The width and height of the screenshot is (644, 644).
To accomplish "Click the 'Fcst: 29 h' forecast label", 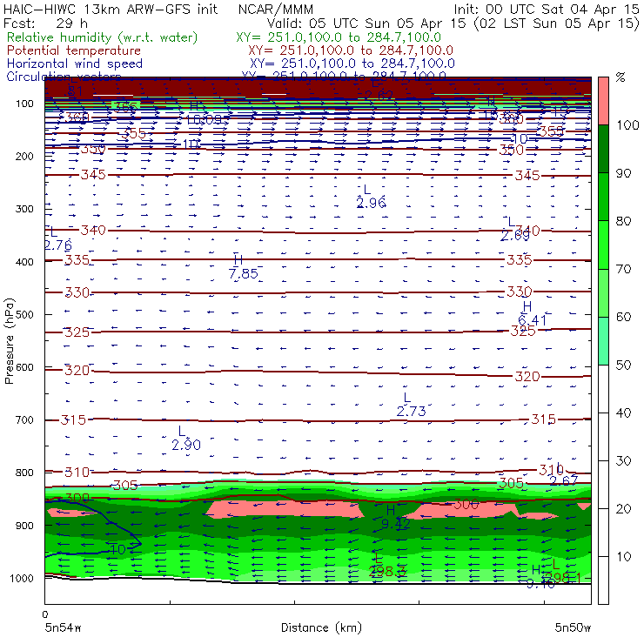I will point(45,23).
